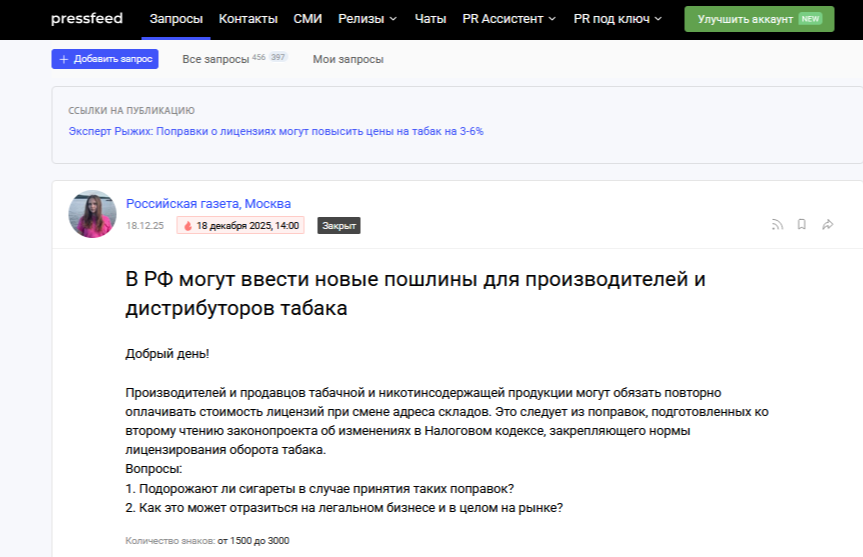863x557 pixels.
Task: Click the Улучшить аккаунт button
Action: (758, 19)
